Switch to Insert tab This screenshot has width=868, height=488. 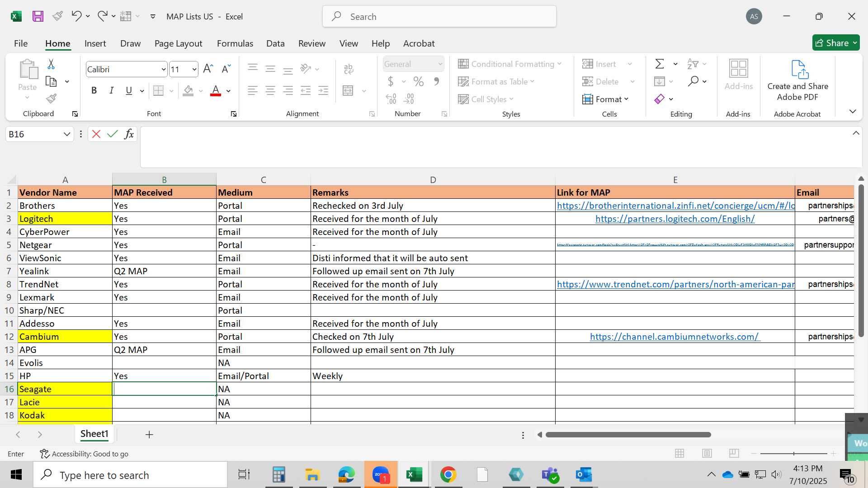(x=95, y=43)
